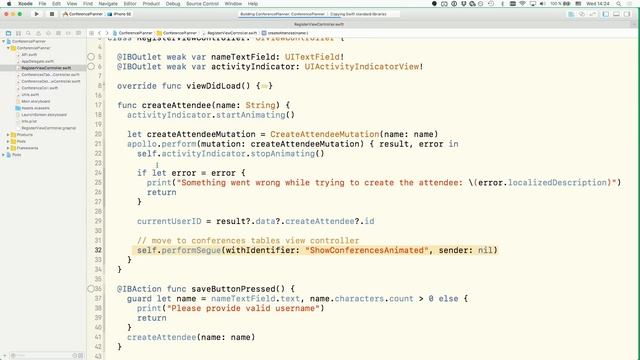Open AppDelegate.swift in the navigator
Viewport: 640px width, 360px height.
37,61
